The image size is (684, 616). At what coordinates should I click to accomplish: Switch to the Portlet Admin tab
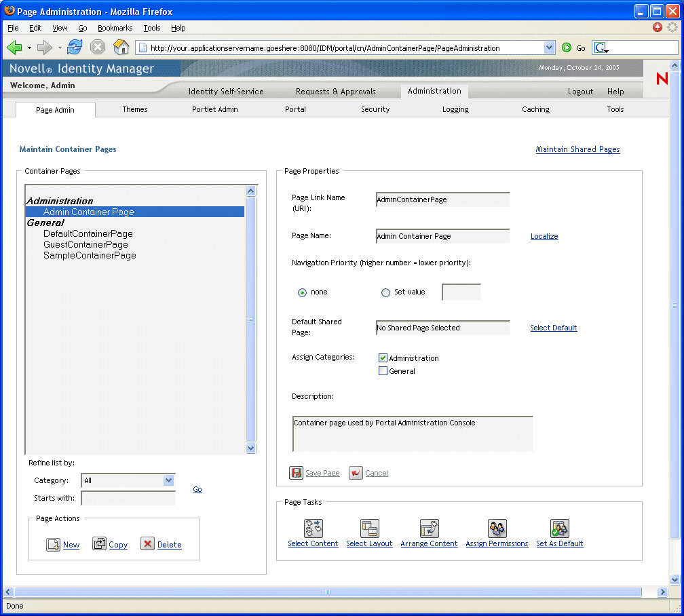pos(214,109)
